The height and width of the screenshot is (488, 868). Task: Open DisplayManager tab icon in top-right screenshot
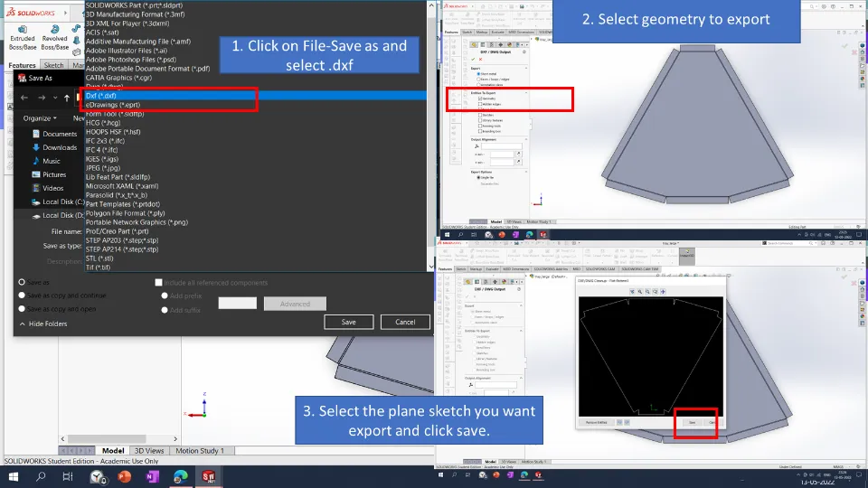(509, 45)
